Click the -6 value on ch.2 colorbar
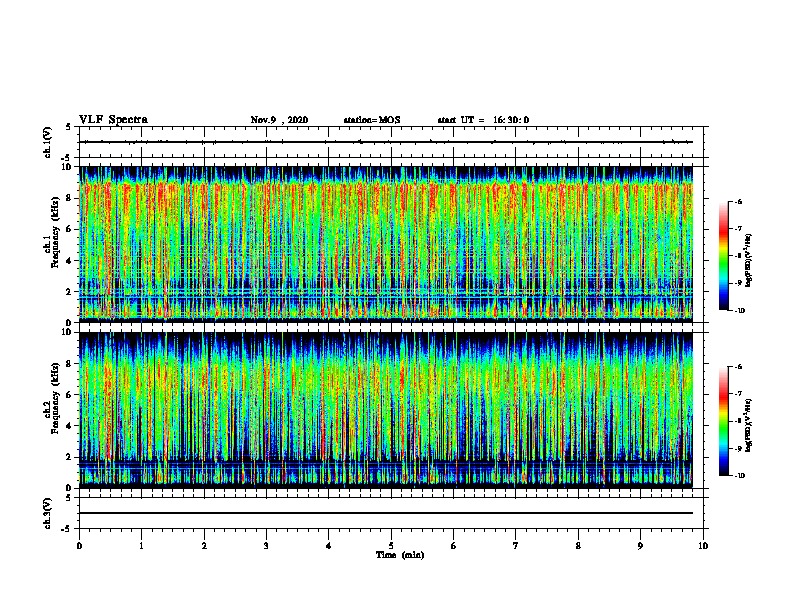 pyautogui.click(x=738, y=367)
